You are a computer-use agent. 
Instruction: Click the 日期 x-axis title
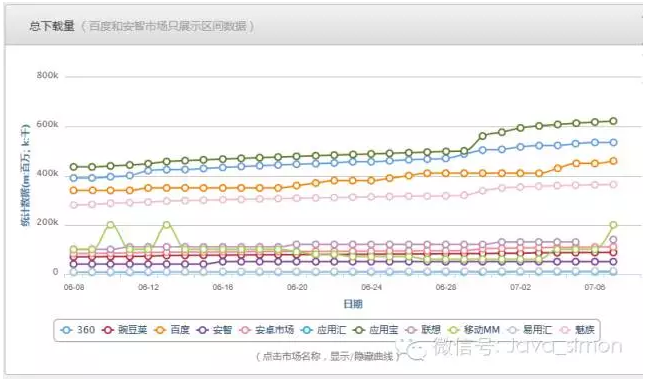(353, 304)
